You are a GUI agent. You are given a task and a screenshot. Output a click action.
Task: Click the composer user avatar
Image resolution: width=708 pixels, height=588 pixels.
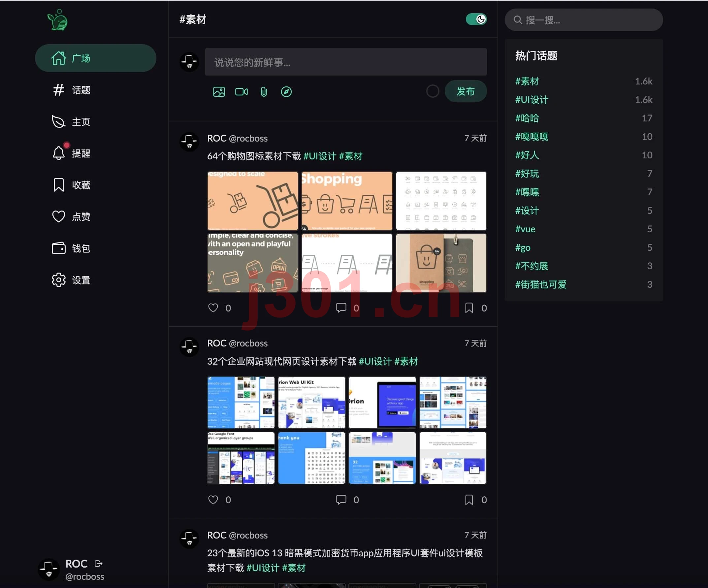pyautogui.click(x=189, y=62)
